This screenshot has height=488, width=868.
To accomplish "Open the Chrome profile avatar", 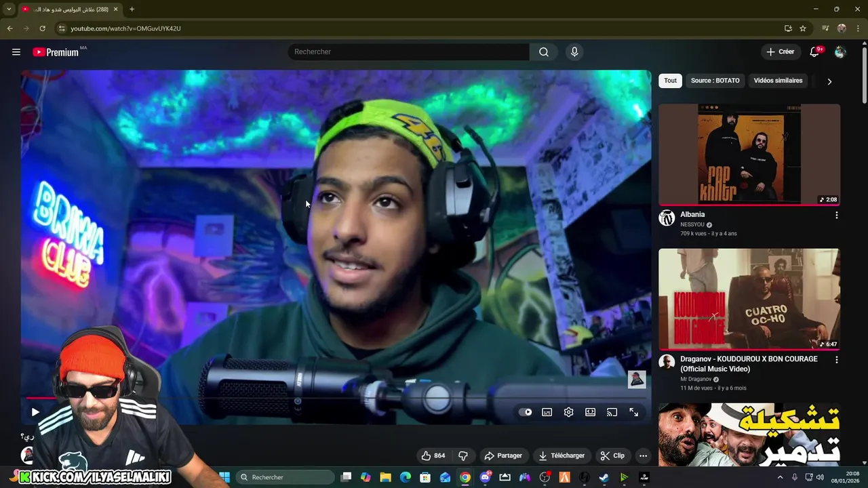I will [x=842, y=28].
